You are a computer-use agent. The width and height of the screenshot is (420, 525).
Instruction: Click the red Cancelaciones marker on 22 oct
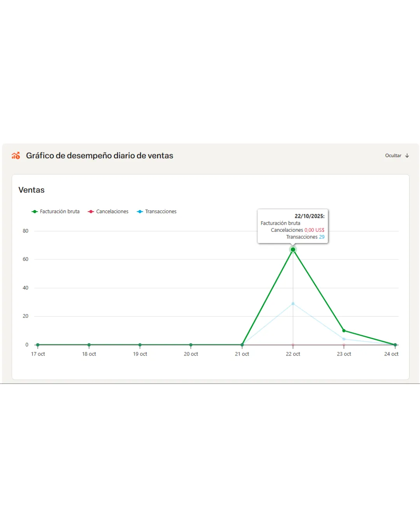293,345
